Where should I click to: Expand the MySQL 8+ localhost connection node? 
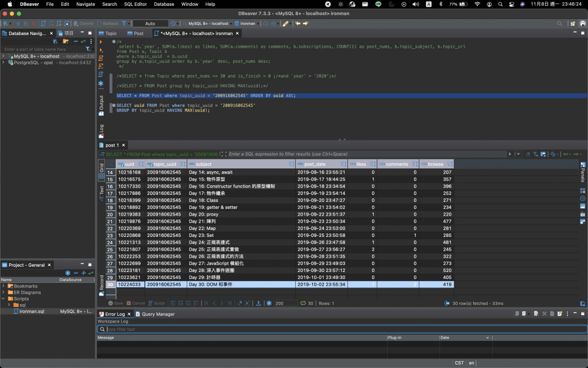(3, 56)
